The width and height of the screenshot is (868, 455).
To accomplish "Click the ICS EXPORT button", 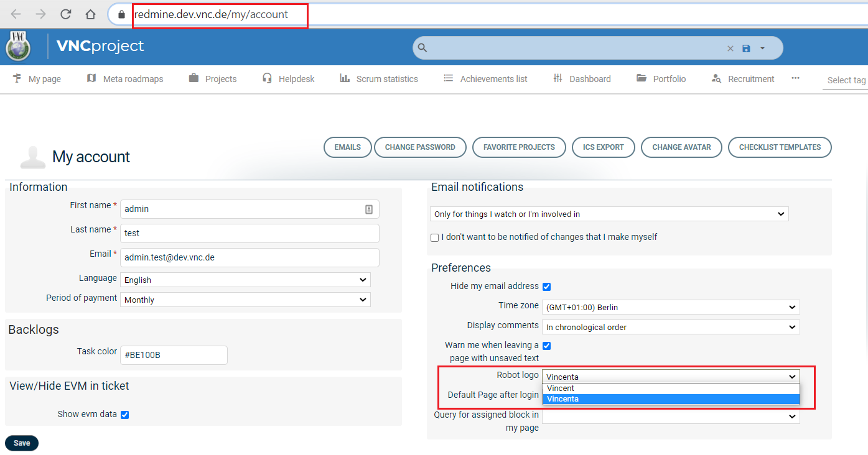I will (604, 147).
